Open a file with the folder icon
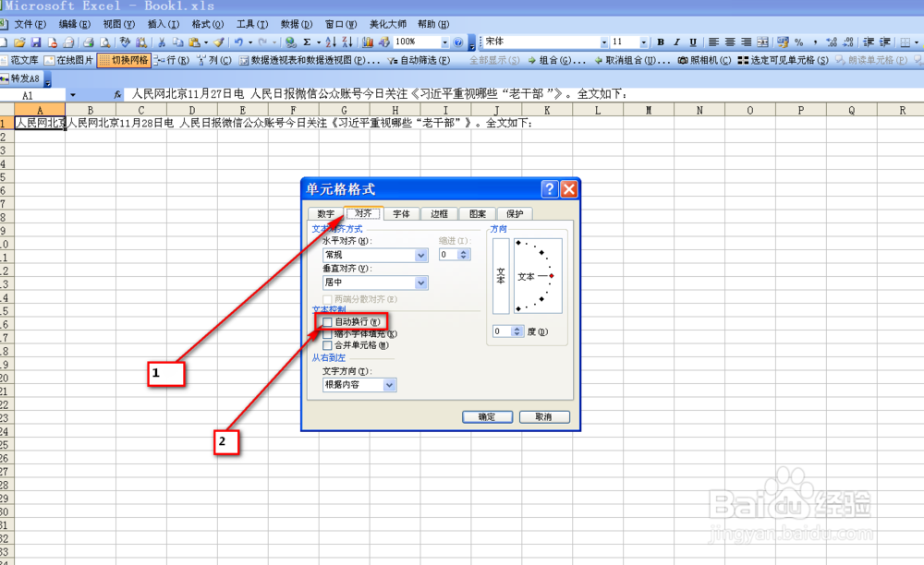 pyautogui.click(x=19, y=42)
